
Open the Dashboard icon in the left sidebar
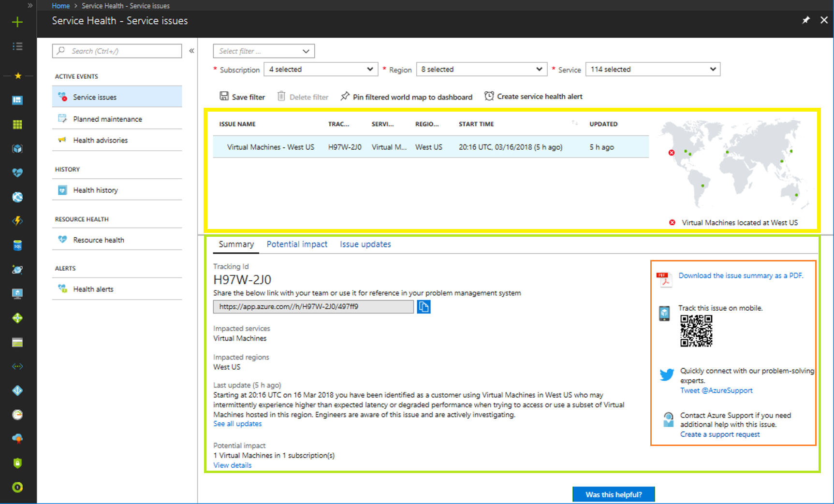point(17,100)
